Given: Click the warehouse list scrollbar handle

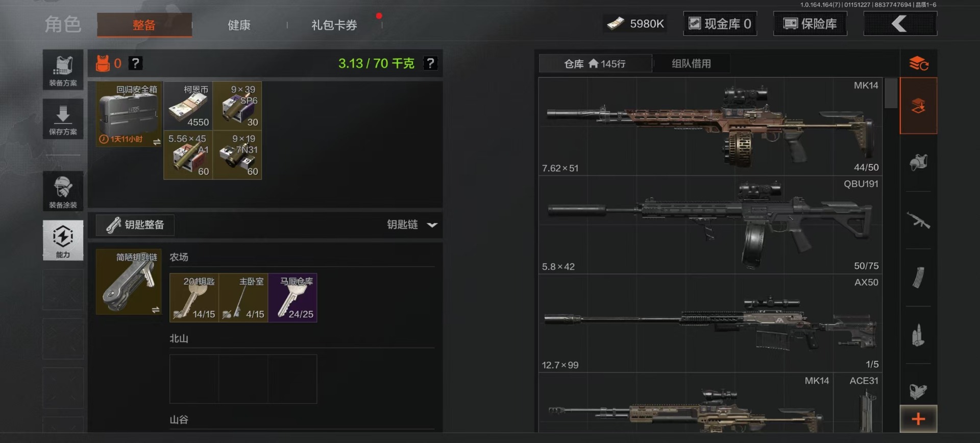Looking at the screenshot, I should (891, 93).
